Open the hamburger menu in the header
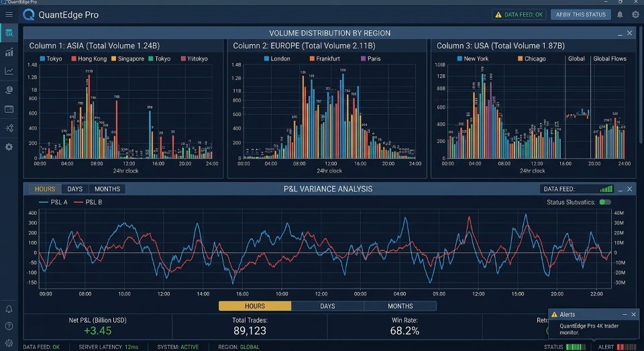This screenshot has height=351, width=644. (9, 15)
